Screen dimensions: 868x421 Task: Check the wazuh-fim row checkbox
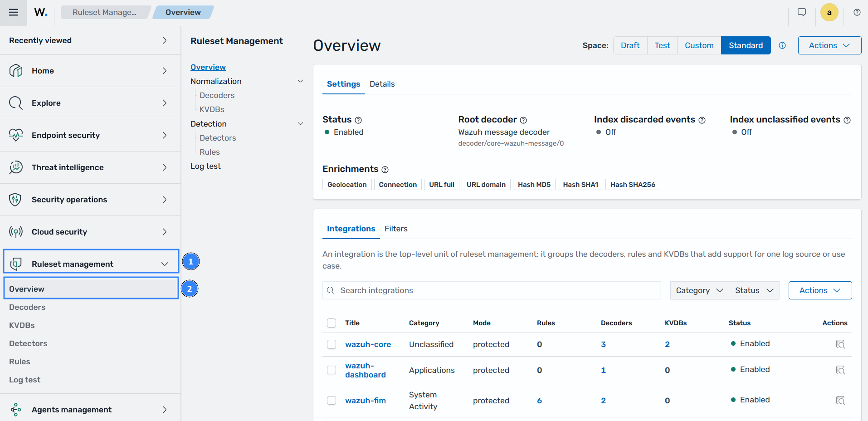(x=332, y=401)
